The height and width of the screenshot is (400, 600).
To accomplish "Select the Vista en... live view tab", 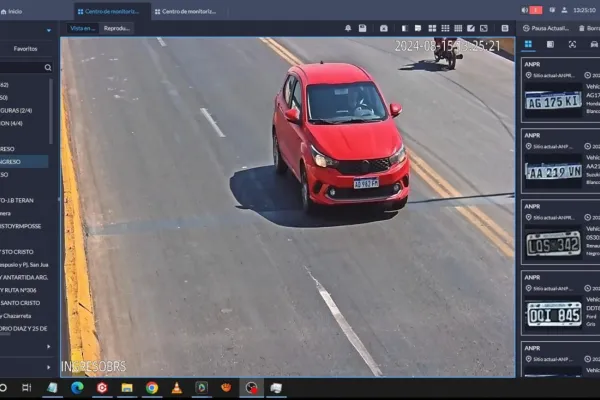I will pos(83,28).
